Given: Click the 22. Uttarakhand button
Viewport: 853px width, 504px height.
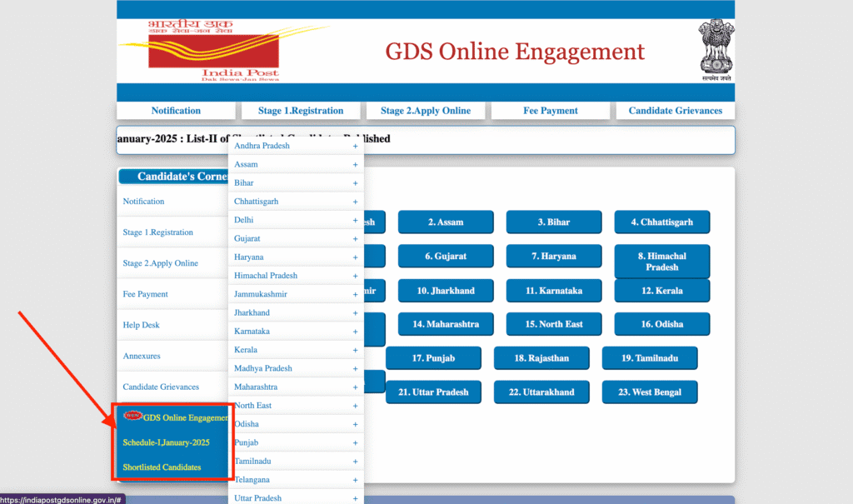Looking at the screenshot, I should [541, 392].
